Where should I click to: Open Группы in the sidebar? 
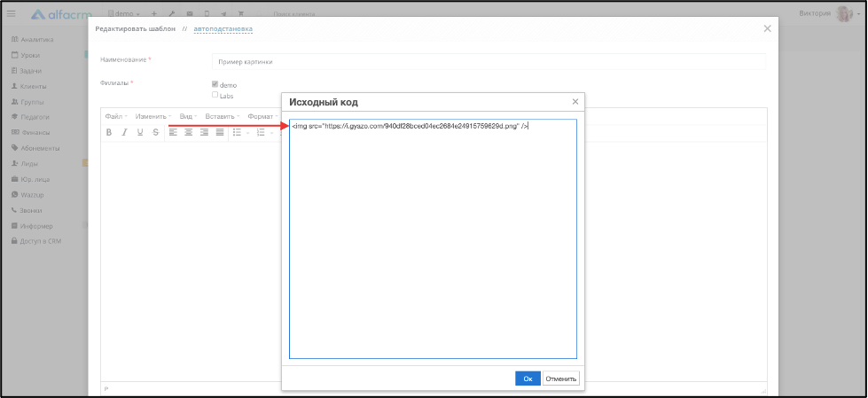(27, 102)
